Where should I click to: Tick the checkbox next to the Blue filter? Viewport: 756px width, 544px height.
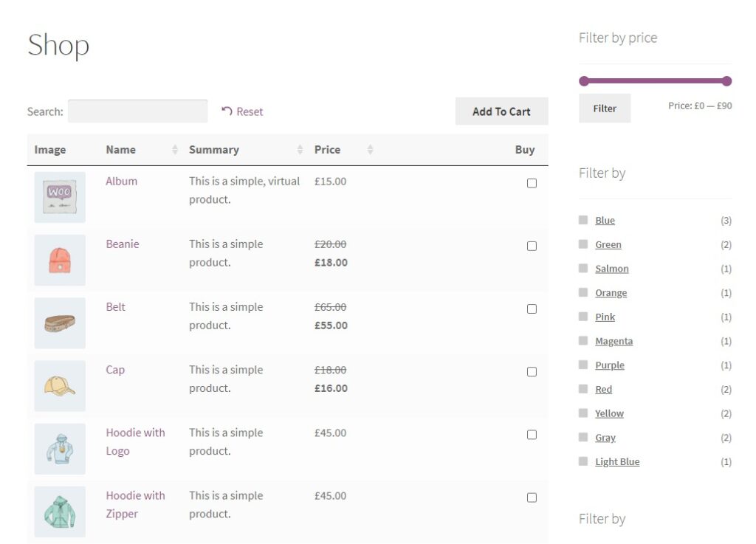tap(583, 219)
